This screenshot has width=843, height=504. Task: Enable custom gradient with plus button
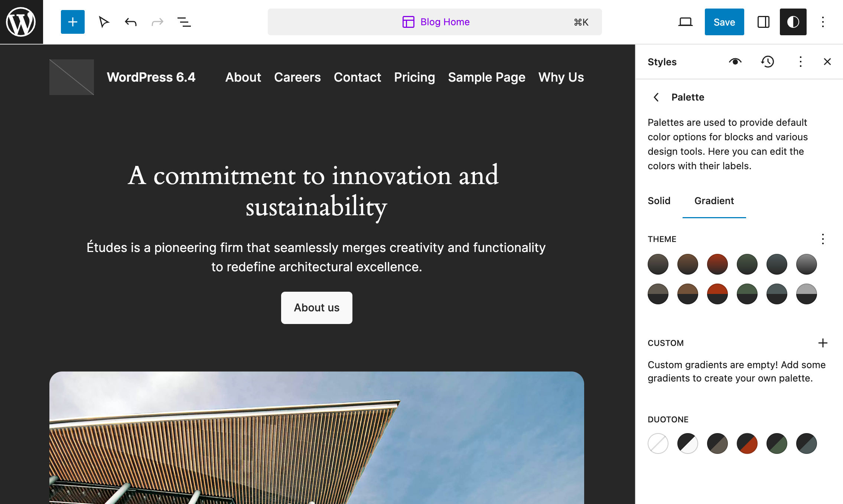point(823,343)
